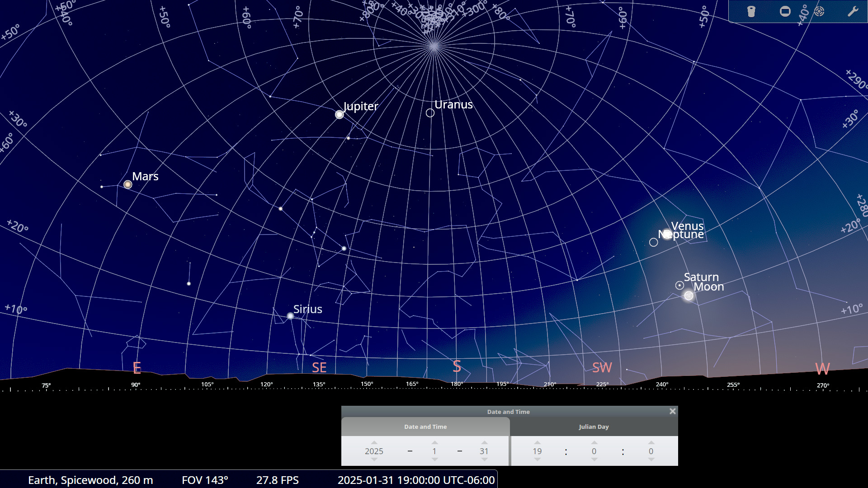Switch to the Julian Day tab
Viewport: 868px width, 488px height.
[x=594, y=427]
